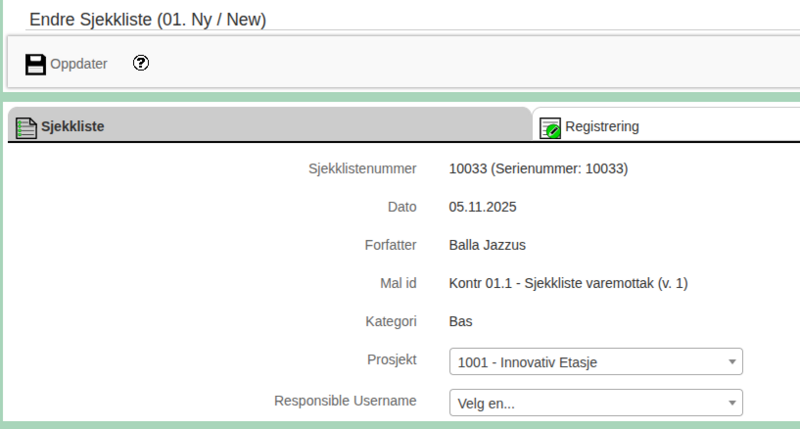Open the Registrering tab
The image size is (800, 429).
[x=601, y=127]
